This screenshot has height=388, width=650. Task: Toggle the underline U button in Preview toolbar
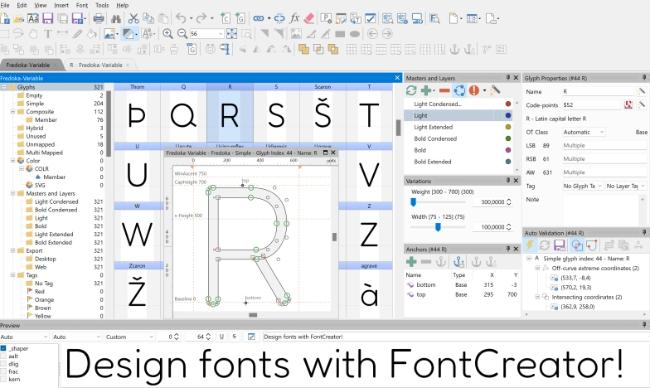[x=221, y=337]
